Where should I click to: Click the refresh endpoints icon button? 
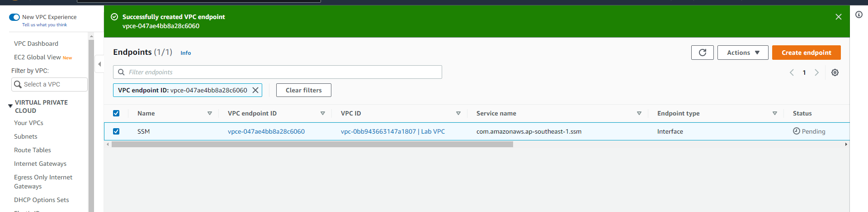click(x=702, y=53)
